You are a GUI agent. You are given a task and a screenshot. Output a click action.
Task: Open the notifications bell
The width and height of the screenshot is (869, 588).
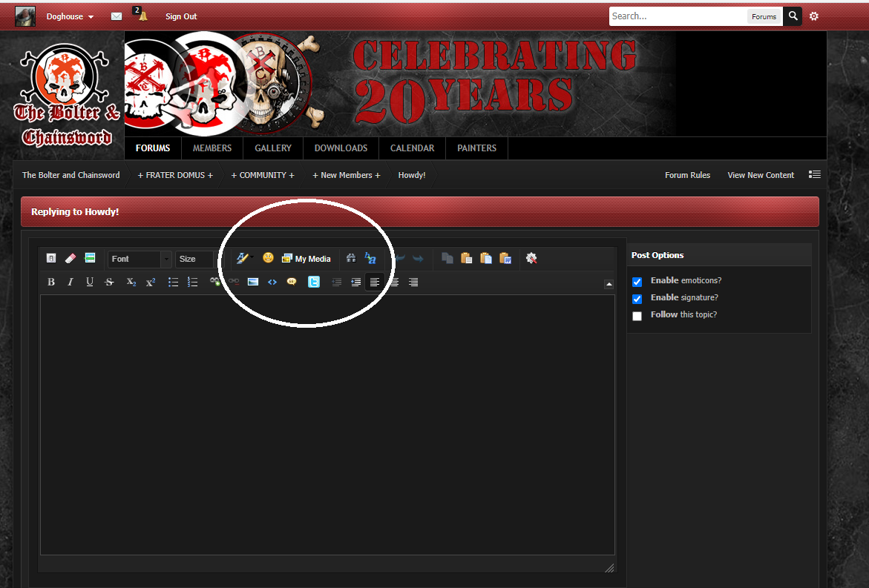(142, 16)
